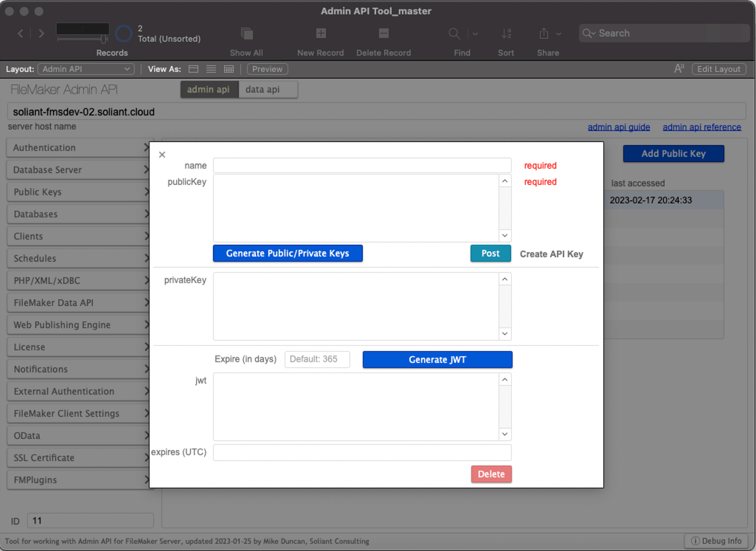This screenshot has height=551, width=756.
Task: Click the Show All toolbar icon
Action: [x=246, y=34]
